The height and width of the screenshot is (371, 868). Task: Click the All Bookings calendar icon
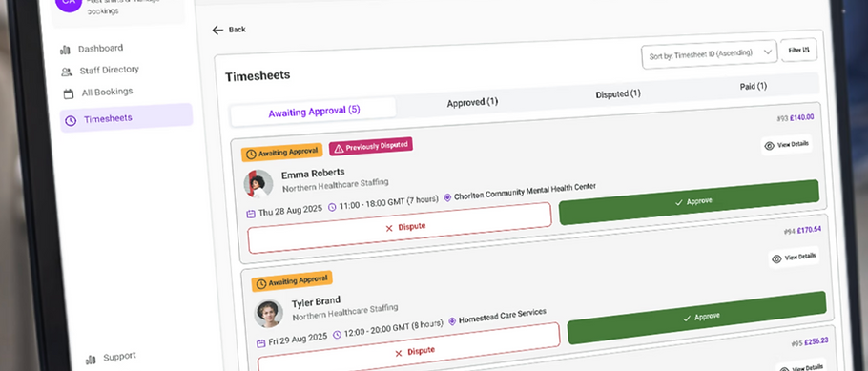pos(68,93)
